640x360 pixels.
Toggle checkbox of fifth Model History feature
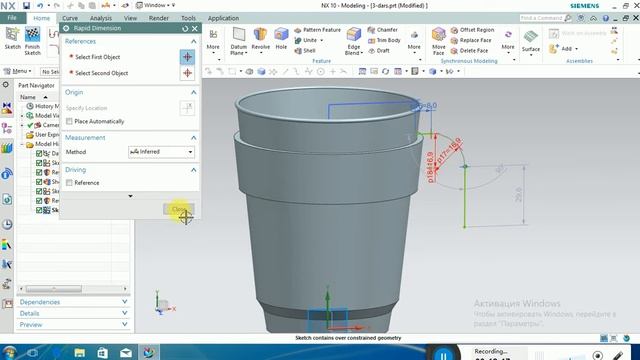tap(39, 191)
